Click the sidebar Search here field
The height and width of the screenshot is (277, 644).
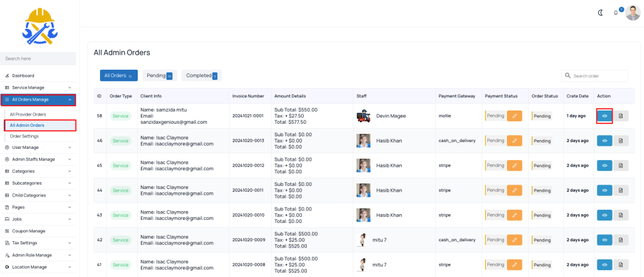(38, 58)
